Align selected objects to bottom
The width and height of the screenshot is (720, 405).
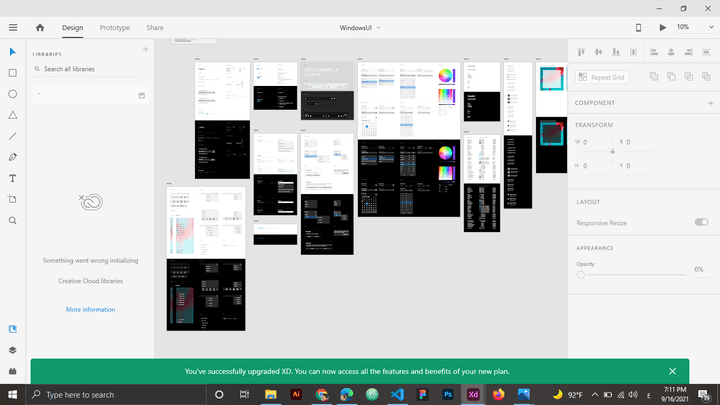coord(616,52)
